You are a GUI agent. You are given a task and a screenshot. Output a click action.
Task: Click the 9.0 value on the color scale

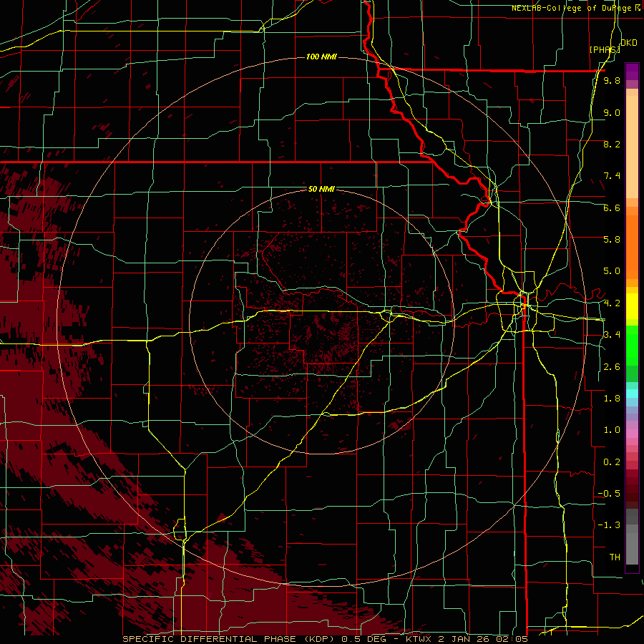pos(612,112)
